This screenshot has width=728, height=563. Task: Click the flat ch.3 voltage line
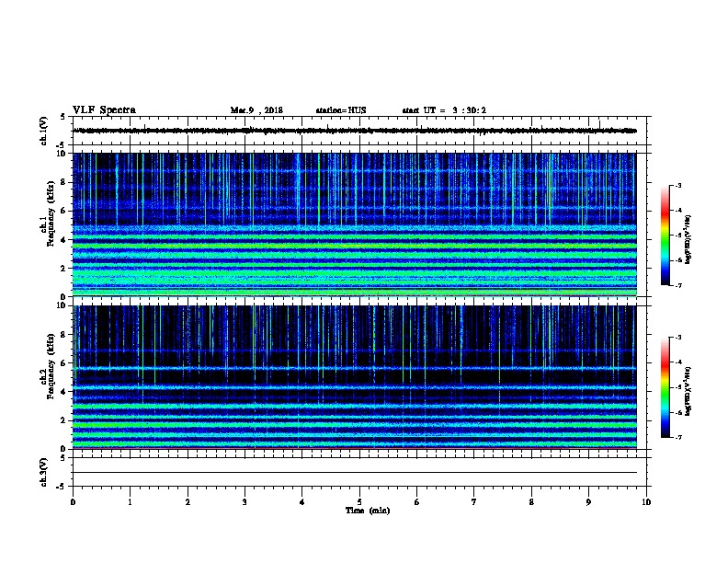tap(355, 473)
